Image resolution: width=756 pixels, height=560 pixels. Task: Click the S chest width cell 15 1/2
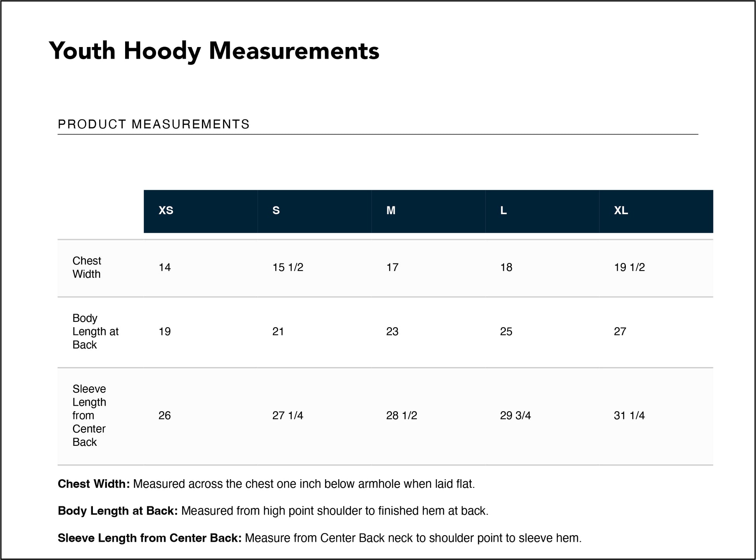click(287, 267)
